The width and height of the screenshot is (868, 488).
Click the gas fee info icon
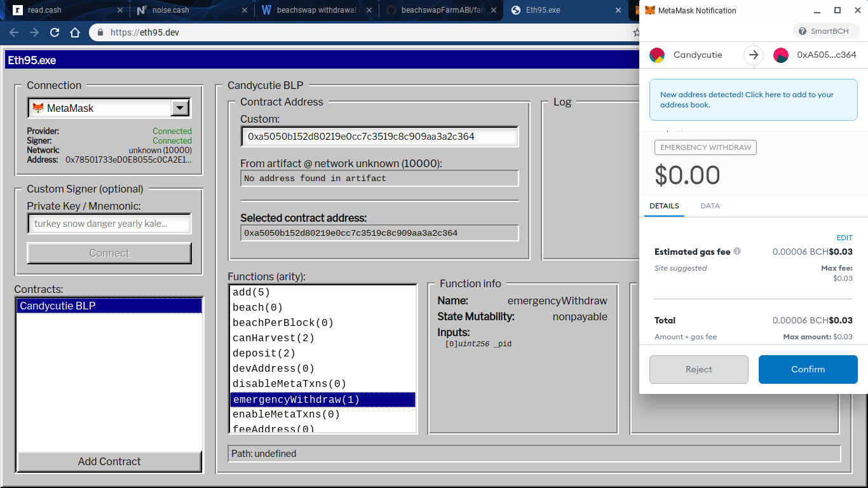(x=737, y=252)
